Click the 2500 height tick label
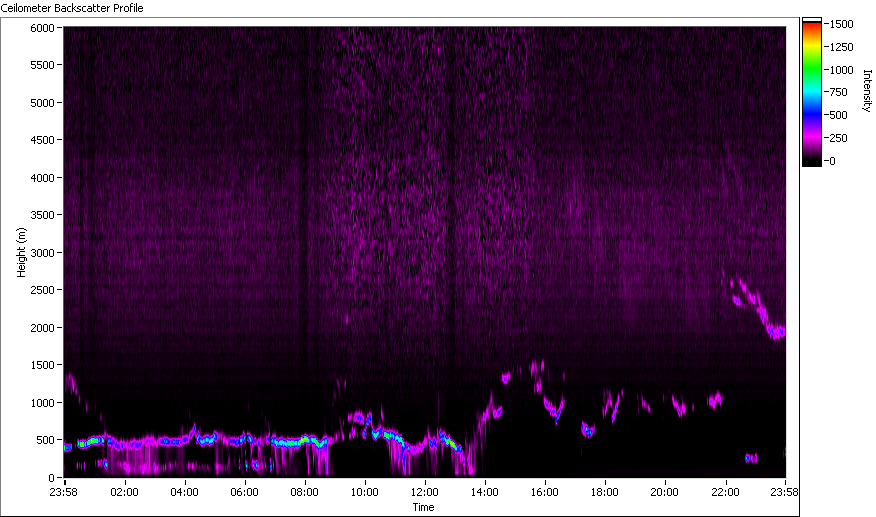 click(42, 290)
